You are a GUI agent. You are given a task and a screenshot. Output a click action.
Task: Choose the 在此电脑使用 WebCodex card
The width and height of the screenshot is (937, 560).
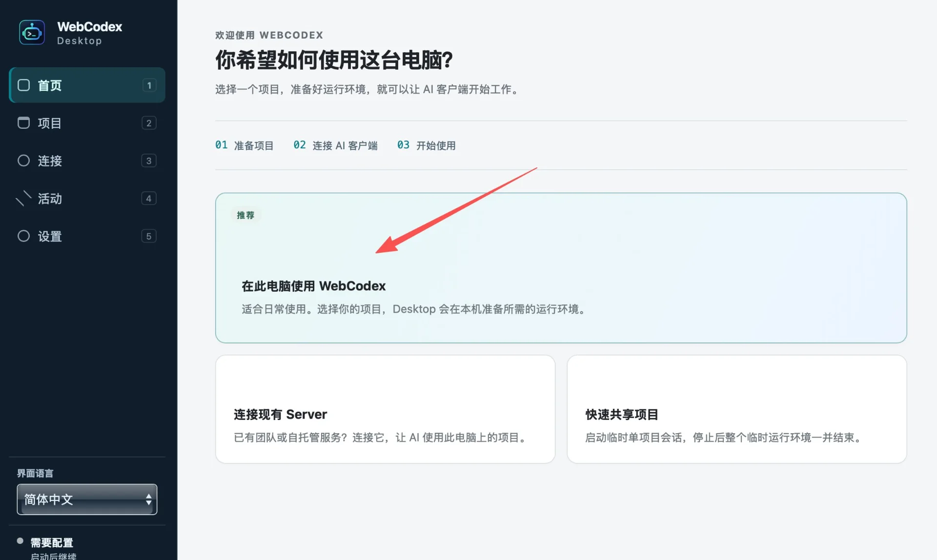pos(561,268)
